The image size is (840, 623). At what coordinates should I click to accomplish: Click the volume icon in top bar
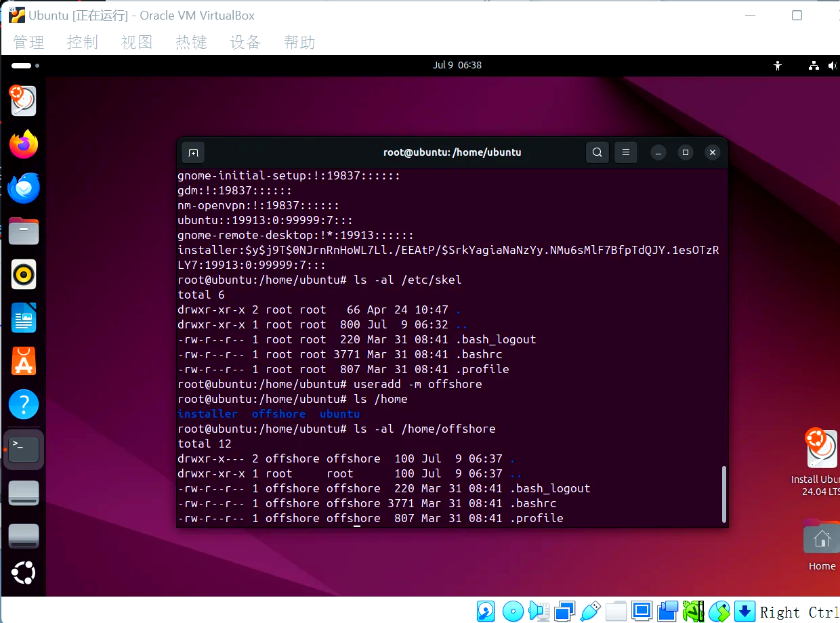click(833, 66)
